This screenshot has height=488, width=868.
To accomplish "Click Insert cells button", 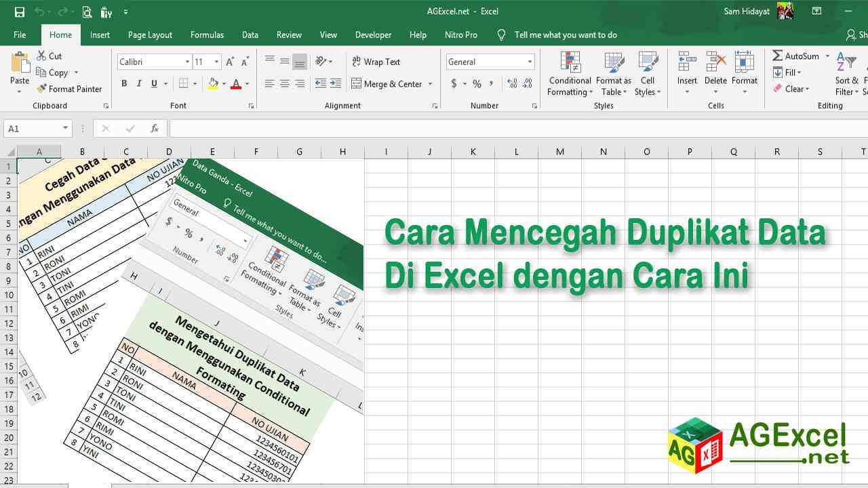I will coord(687,73).
